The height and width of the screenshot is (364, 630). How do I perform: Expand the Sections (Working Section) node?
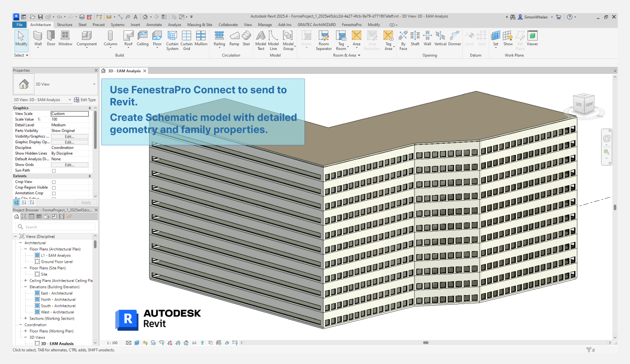26,318
